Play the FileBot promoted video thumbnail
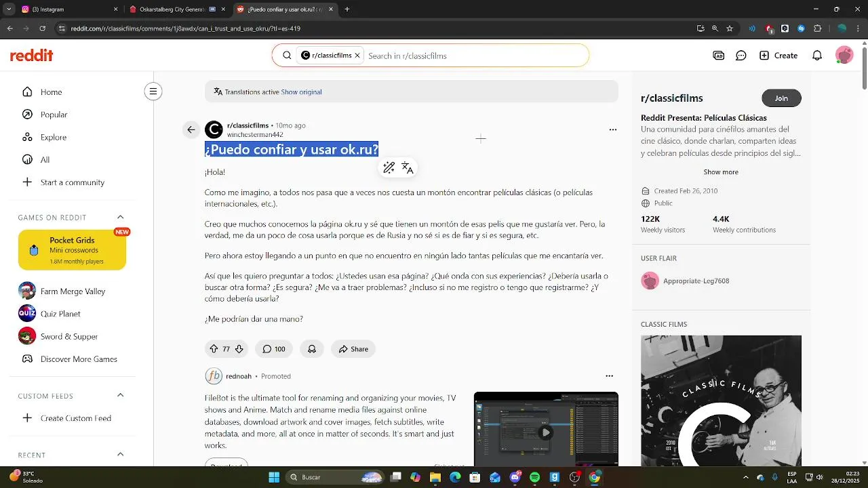Screen dimensions: 868x488 (x=546, y=429)
